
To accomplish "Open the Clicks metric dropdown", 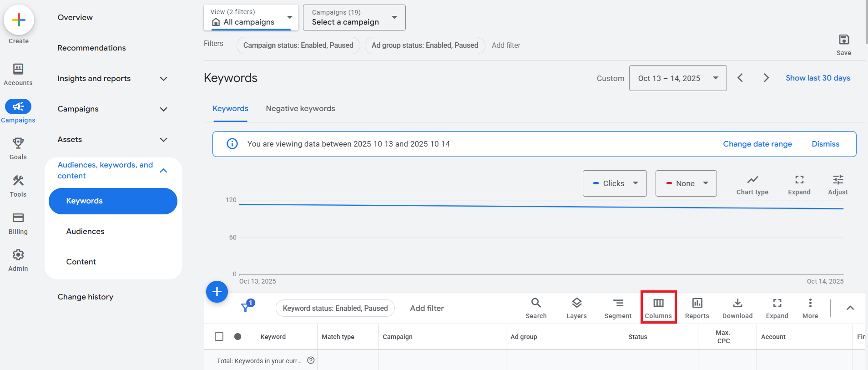I will (615, 183).
